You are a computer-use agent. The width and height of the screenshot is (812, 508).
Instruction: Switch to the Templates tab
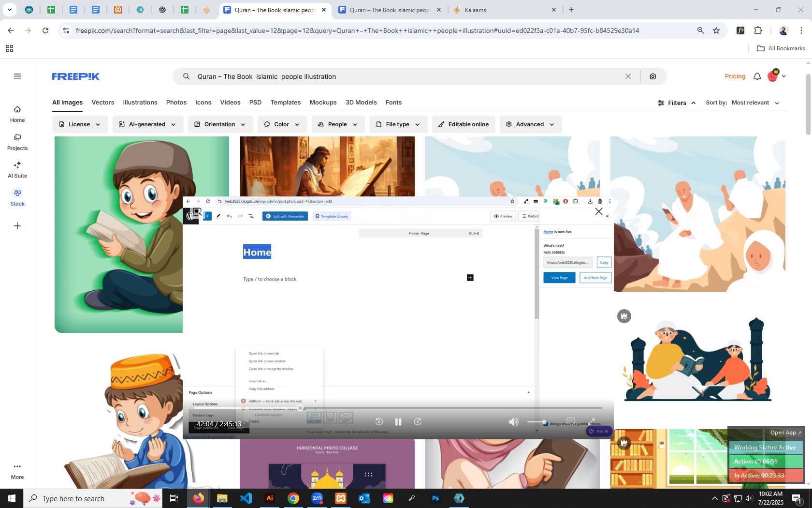point(286,103)
